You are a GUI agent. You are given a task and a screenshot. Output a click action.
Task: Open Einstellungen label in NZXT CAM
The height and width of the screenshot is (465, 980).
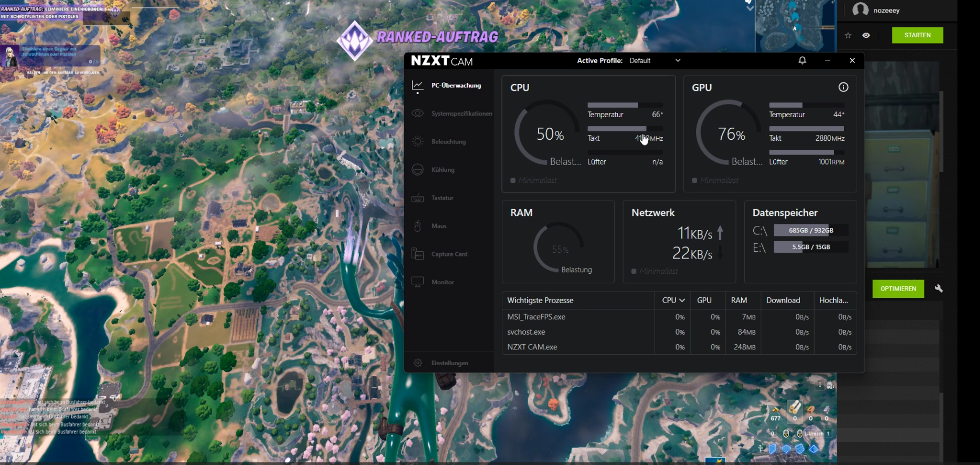tap(449, 363)
